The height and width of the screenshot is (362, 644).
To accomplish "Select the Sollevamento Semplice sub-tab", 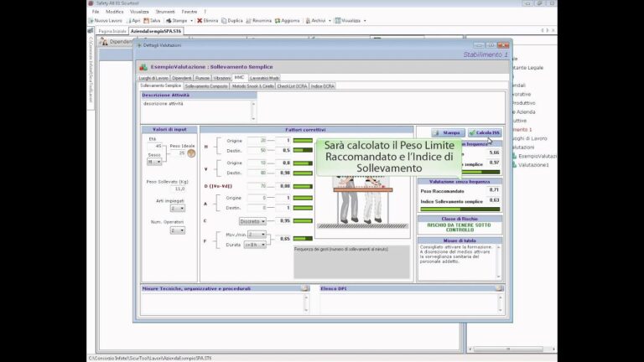I will tap(161, 85).
